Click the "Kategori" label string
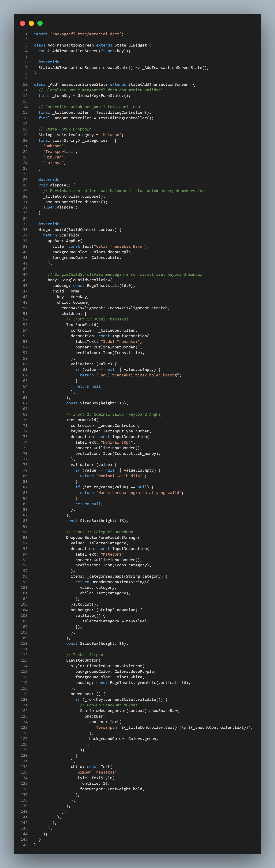The width and height of the screenshot is (275, 868). coord(112,554)
